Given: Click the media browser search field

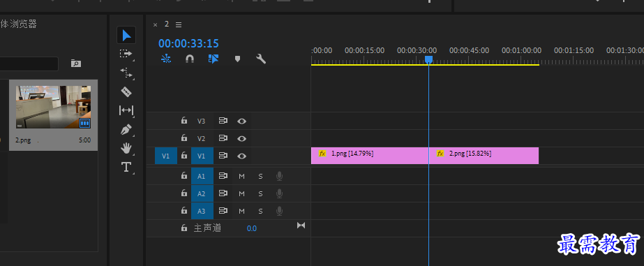Looking at the screenshot, I should tap(29, 64).
